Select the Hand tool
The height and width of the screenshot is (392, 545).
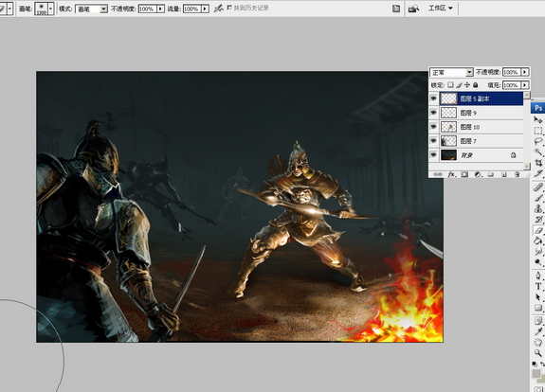[538, 343]
